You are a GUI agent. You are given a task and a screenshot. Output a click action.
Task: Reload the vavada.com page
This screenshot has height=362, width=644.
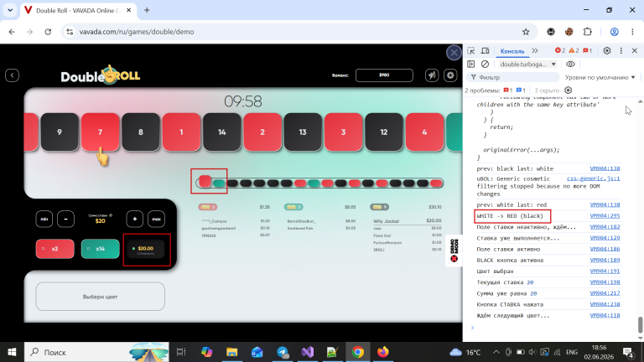(x=48, y=32)
